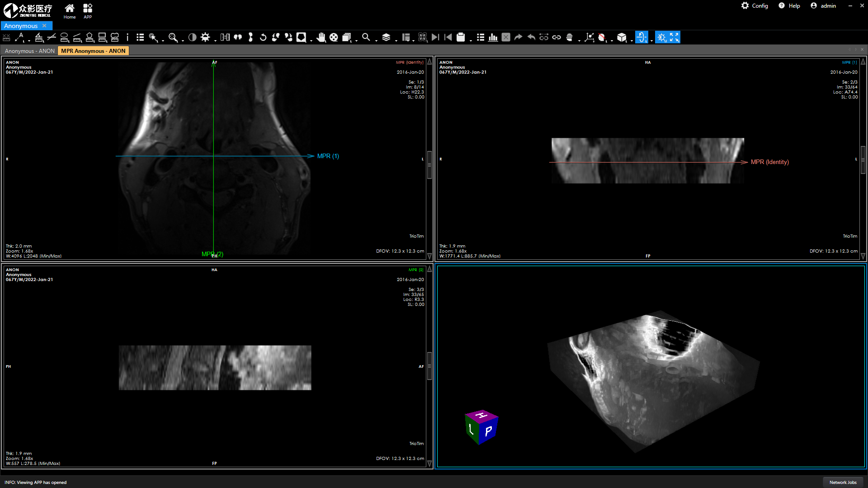Open the Help menu
This screenshot has height=488, width=868.
789,6
